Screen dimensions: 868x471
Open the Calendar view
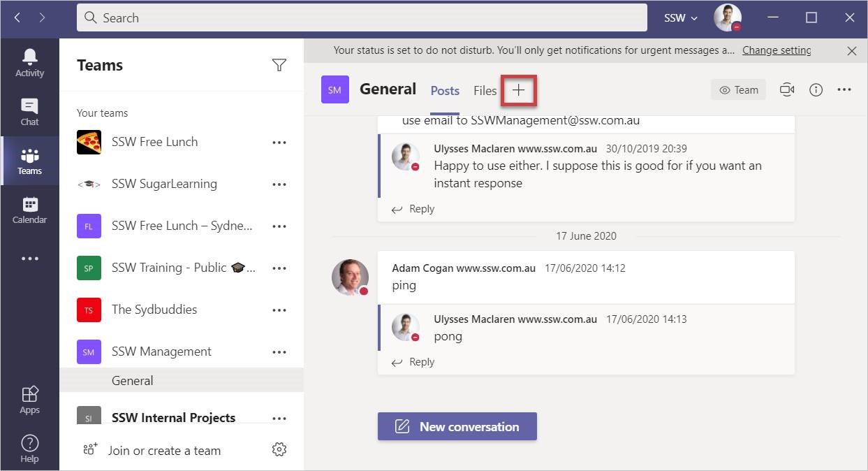coord(29,210)
